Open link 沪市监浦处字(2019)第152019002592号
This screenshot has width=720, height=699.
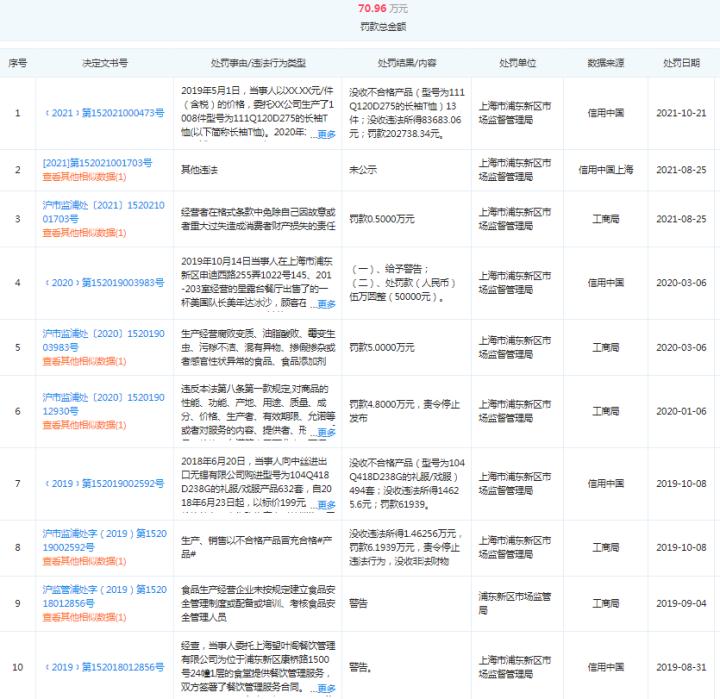click(105, 541)
